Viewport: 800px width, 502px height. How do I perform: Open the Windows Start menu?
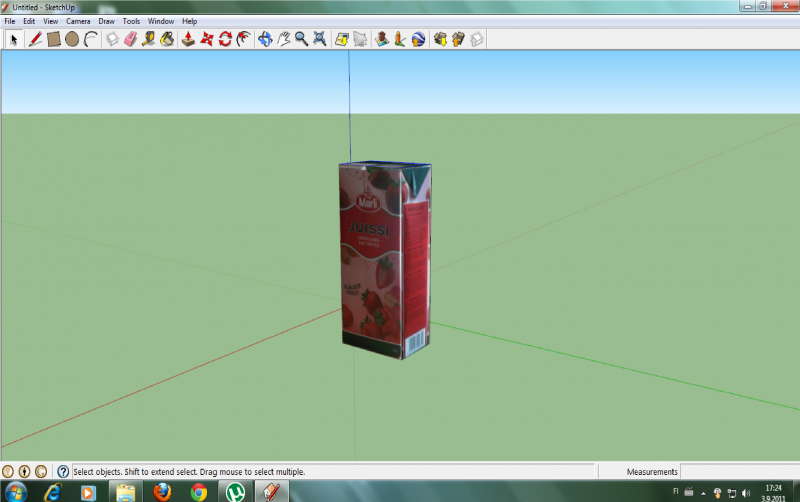(16, 492)
